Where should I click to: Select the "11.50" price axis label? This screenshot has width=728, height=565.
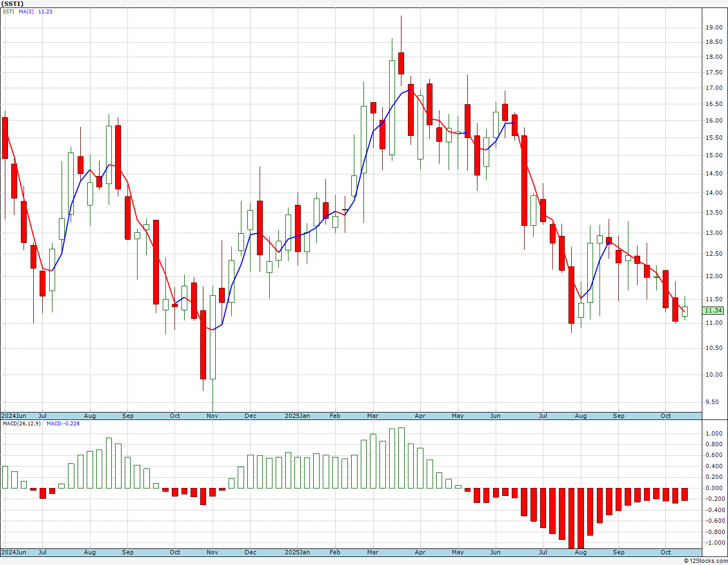coord(714,300)
